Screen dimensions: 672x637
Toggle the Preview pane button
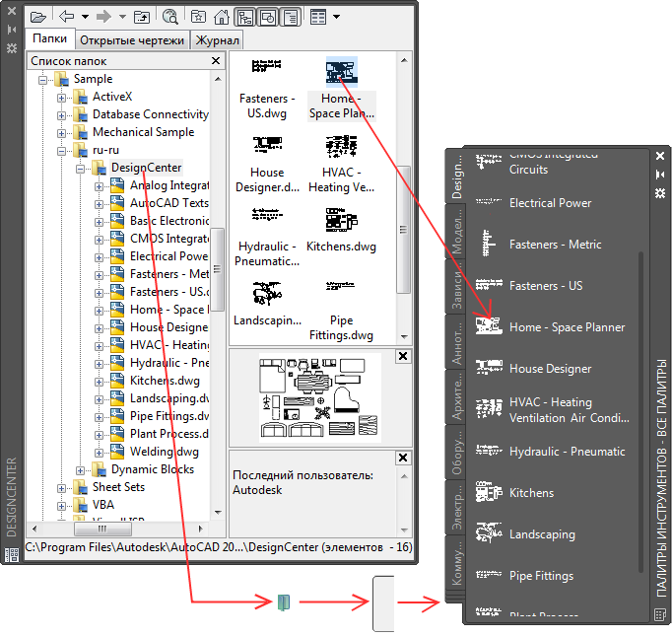click(x=268, y=18)
